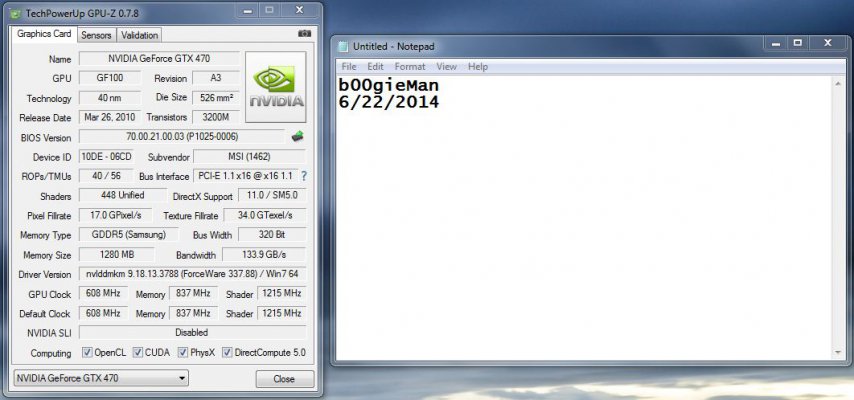Viewport: 854px width, 400px height.
Task: Click the Notepad title bar icon
Action: tap(343, 47)
